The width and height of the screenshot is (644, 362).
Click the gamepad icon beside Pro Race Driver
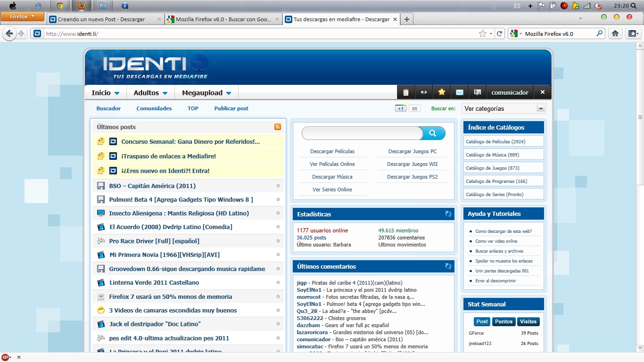(101, 241)
